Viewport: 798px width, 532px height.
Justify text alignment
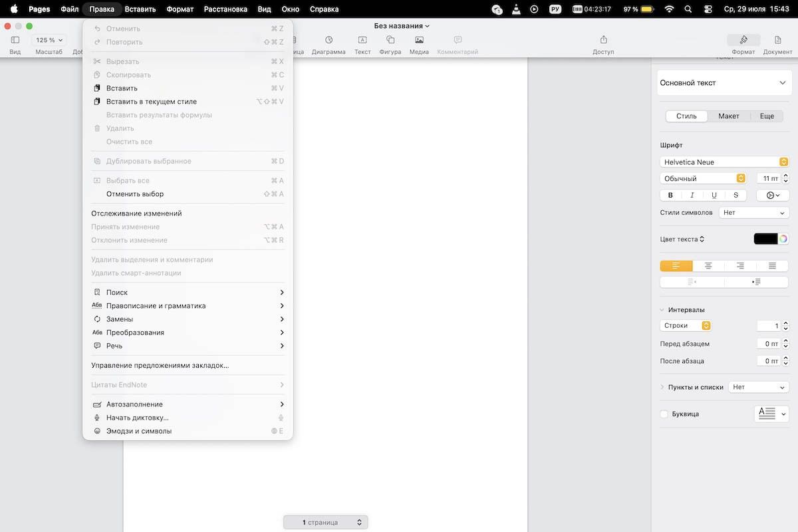[x=772, y=266]
